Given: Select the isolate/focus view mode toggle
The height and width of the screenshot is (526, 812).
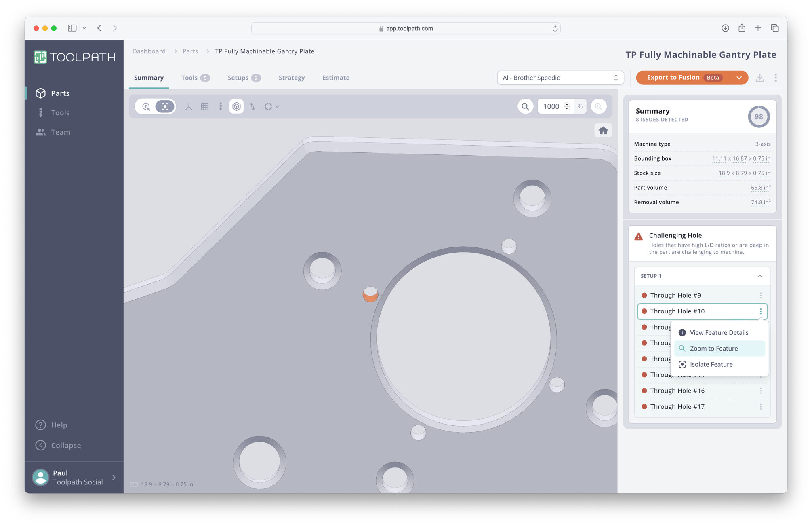Looking at the screenshot, I should 165,106.
